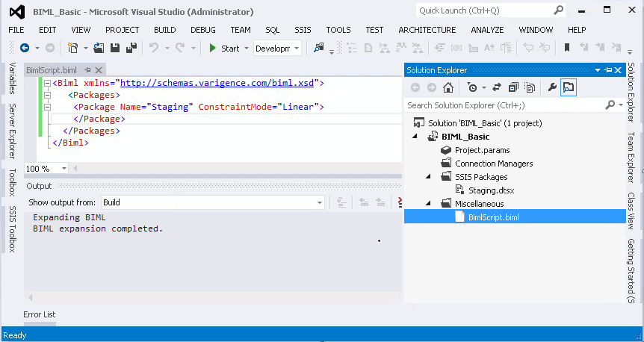Screen dimensions: 644x342
Task: Click in the Quick Launch search box
Action: [490, 10]
